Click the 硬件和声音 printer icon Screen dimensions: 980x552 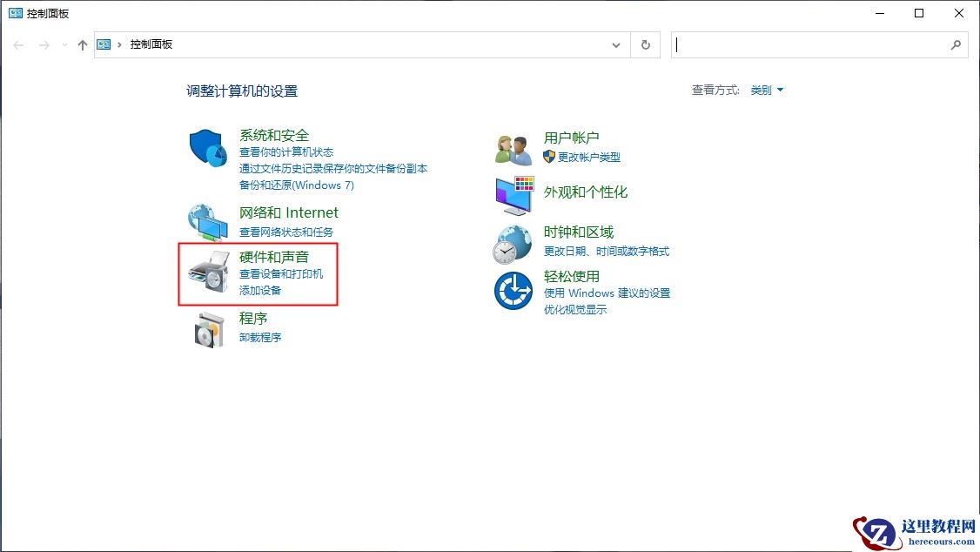pyautogui.click(x=207, y=273)
